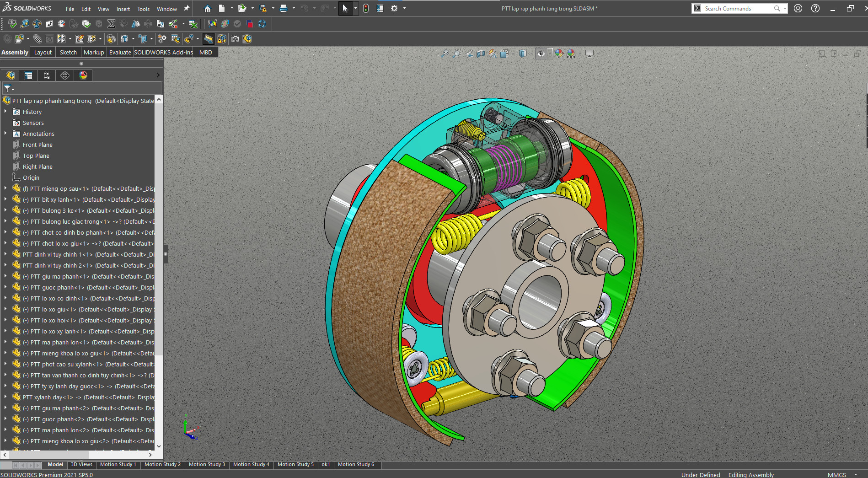Image resolution: width=868 pixels, height=478 pixels.
Task: Select Front Plane in feature tree
Action: coord(38,145)
